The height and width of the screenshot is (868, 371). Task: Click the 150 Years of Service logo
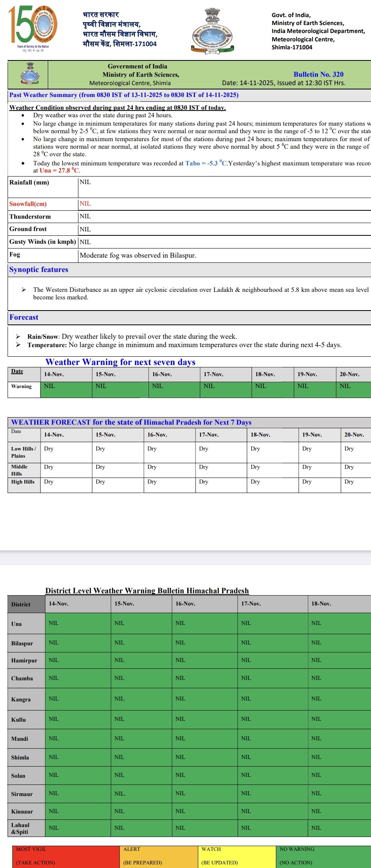tap(33, 29)
